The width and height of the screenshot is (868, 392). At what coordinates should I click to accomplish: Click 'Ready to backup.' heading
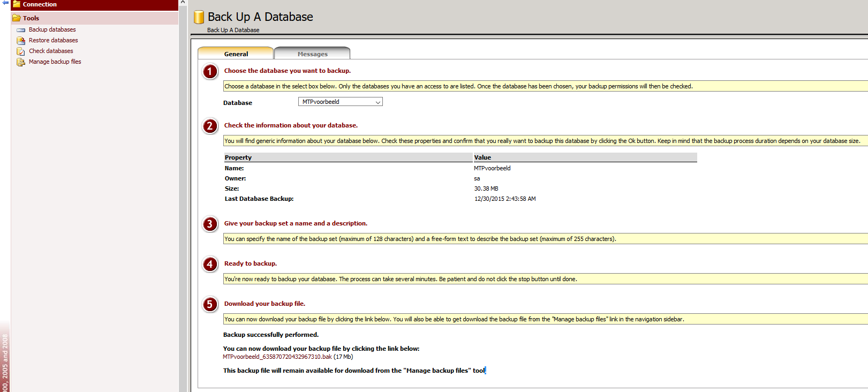coord(251,263)
